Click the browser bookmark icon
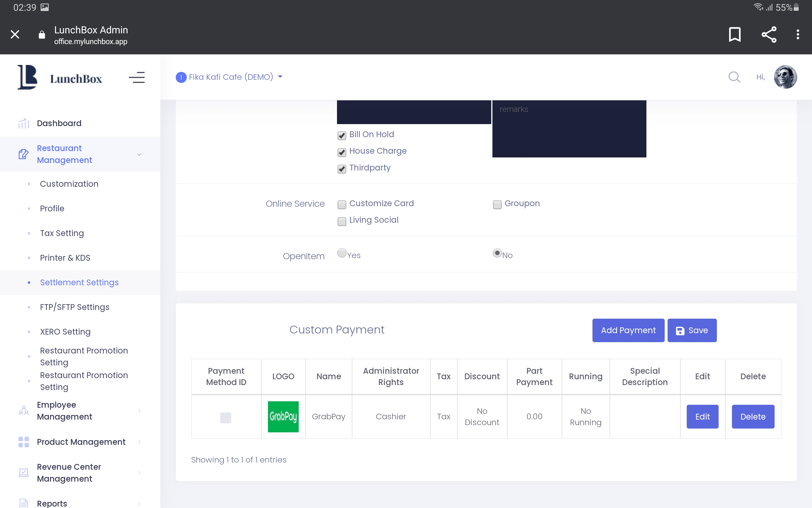Viewport: 812px width, 508px height. (734, 34)
